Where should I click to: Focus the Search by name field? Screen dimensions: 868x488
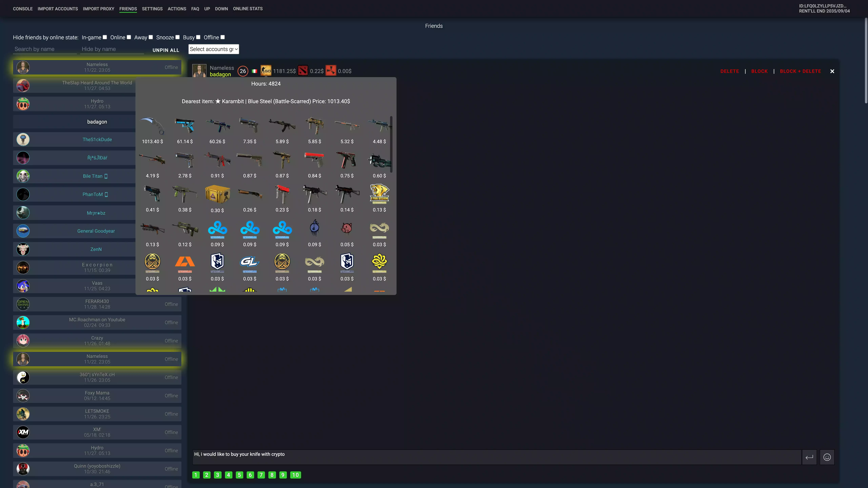pyautogui.click(x=45, y=49)
